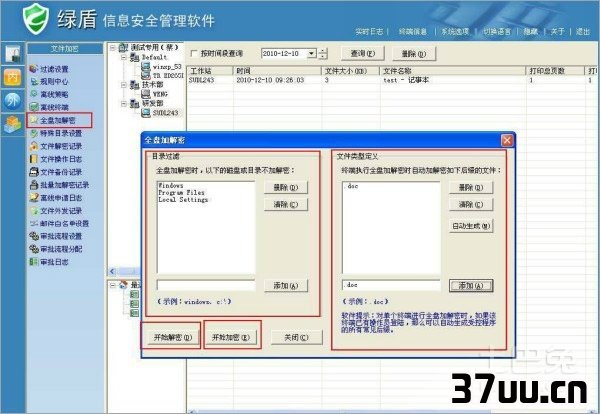Click the 开始加密 button
The width and height of the screenshot is (600, 414).
point(231,337)
